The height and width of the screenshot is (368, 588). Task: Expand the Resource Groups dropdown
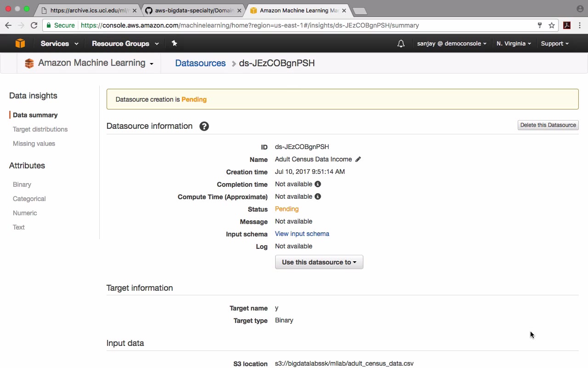pyautogui.click(x=125, y=44)
